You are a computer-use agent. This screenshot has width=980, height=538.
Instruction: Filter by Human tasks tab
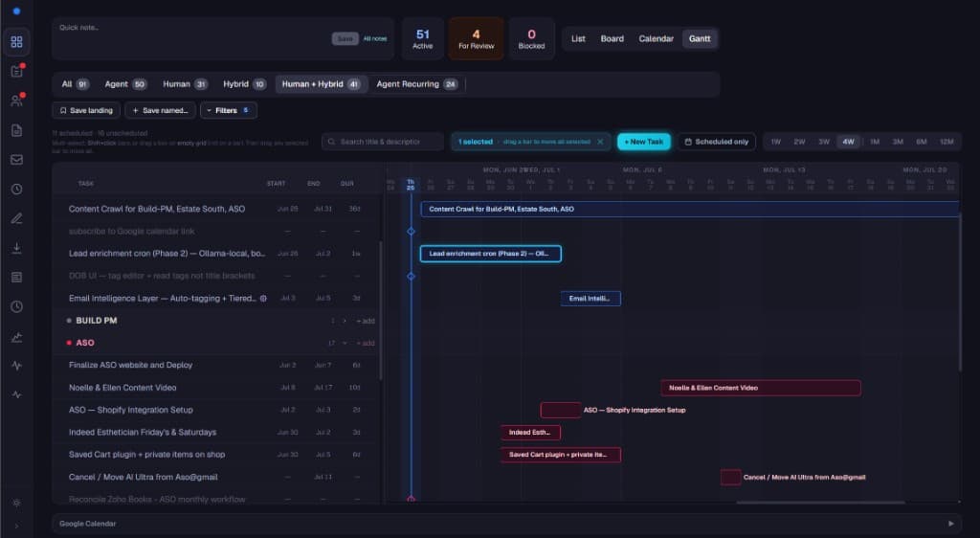pos(185,84)
